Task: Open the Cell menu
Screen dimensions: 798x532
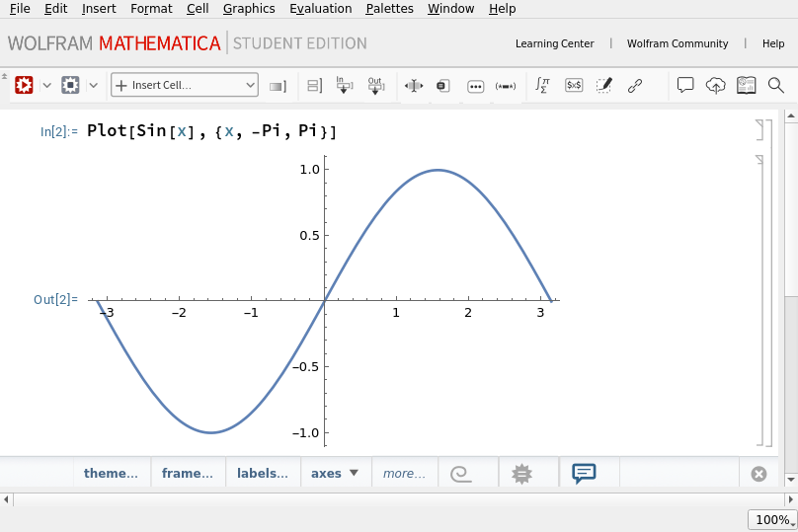Action: point(198,9)
